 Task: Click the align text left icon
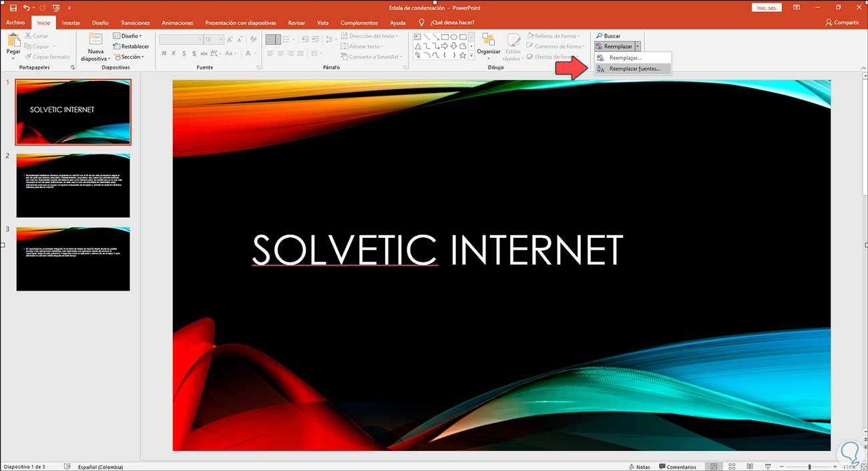(270, 53)
